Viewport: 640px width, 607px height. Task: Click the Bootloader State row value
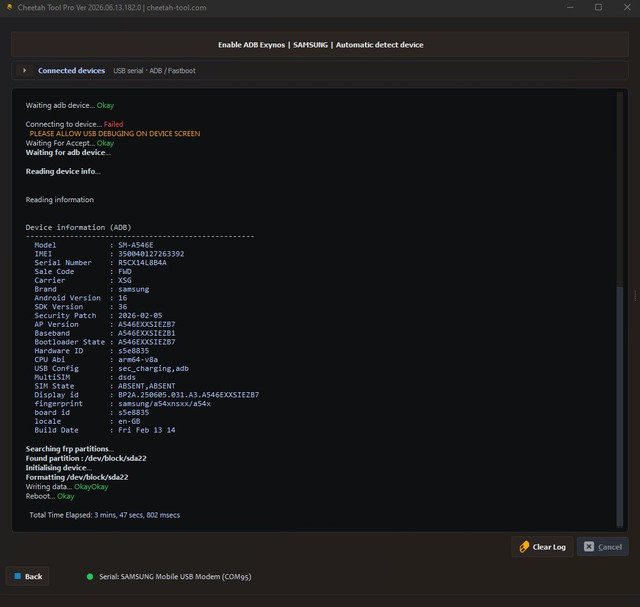coord(147,342)
